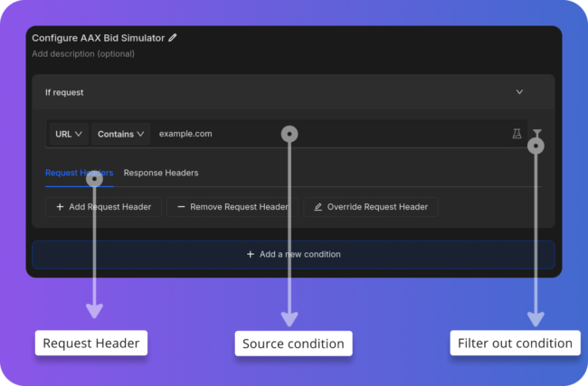Image resolution: width=588 pixels, height=386 pixels.
Task: Click the filter funnel icon
Action: pyautogui.click(x=536, y=133)
